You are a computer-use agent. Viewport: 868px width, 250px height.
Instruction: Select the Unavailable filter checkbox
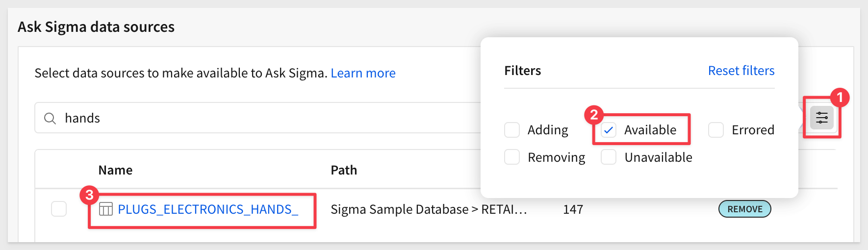[609, 157]
